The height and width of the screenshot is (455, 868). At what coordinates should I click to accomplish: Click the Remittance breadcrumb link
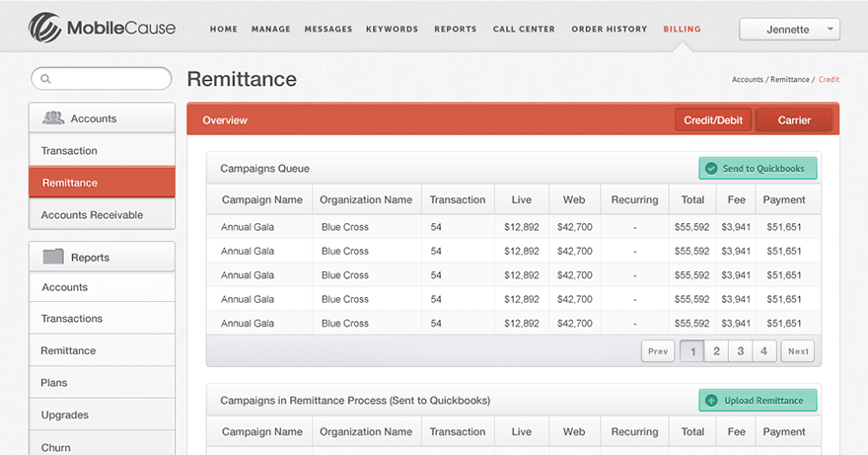(x=789, y=80)
